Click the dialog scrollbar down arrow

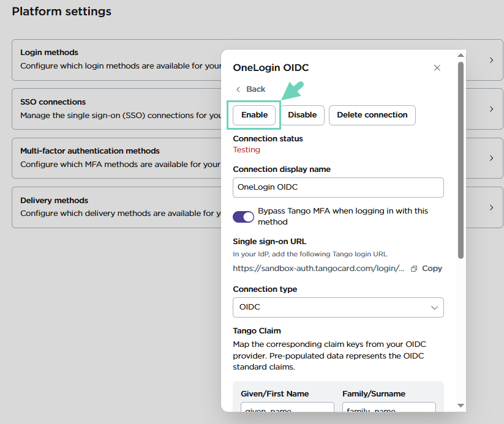[461, 405]
